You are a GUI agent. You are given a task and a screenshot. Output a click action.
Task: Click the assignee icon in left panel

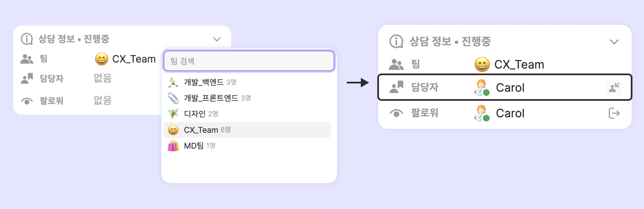click(x=27, y=78)
